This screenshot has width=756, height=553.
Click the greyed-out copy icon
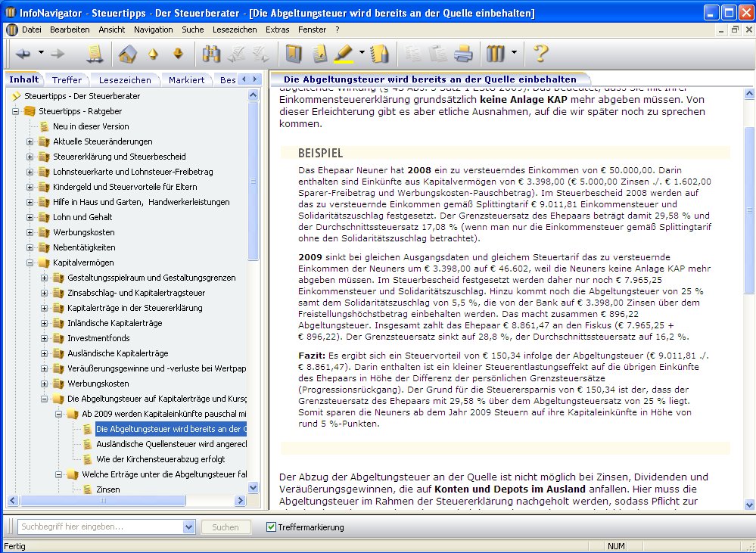click(412, 54)
